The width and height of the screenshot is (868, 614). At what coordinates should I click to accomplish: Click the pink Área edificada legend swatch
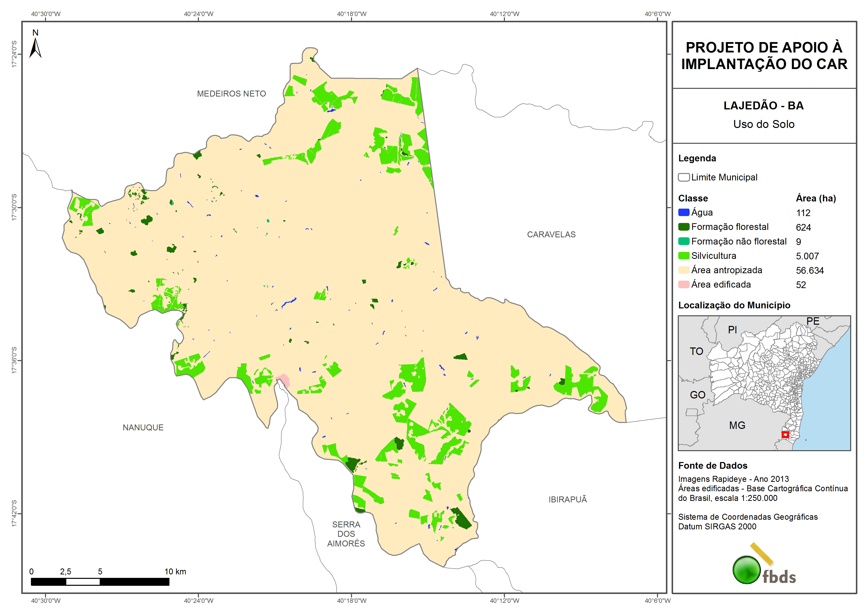tap(683, 285)
